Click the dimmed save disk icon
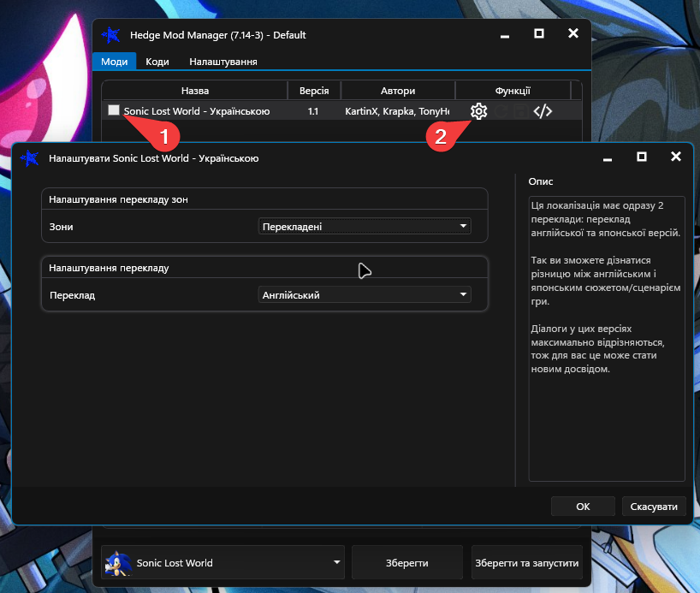Image resolution: width=700 pixels, height=593 pixels. (520, 111)
